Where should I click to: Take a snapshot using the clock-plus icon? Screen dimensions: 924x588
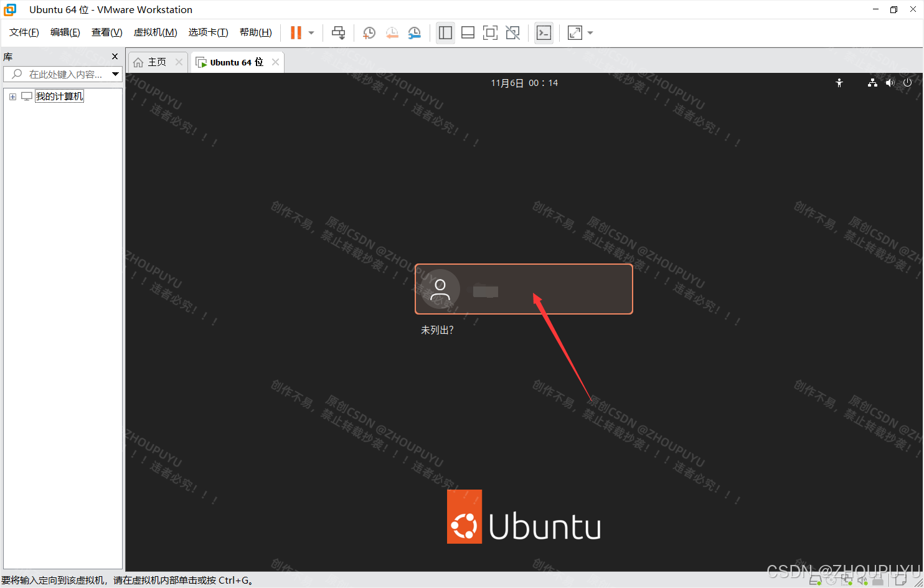tap(369, 33)
